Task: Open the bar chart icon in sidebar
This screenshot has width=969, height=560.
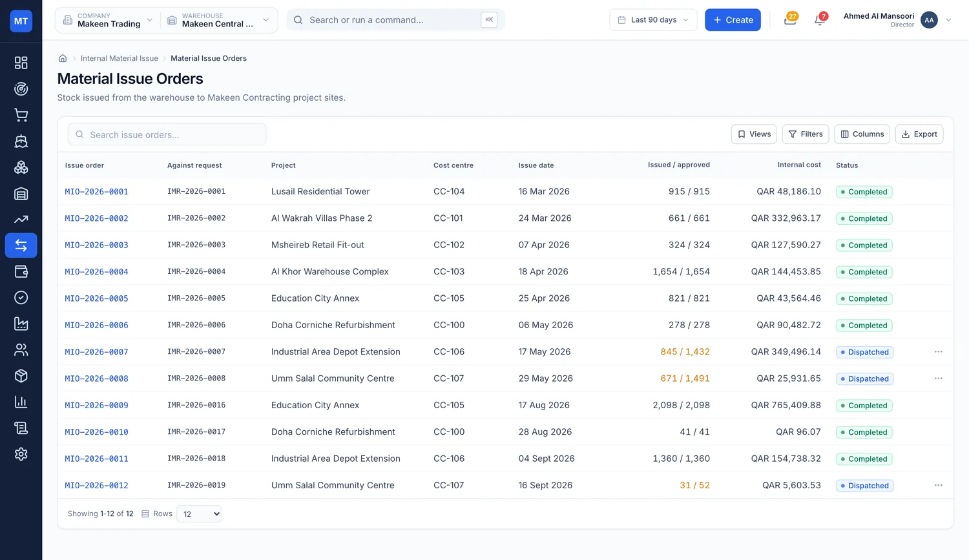Action: tap(21, 402)
